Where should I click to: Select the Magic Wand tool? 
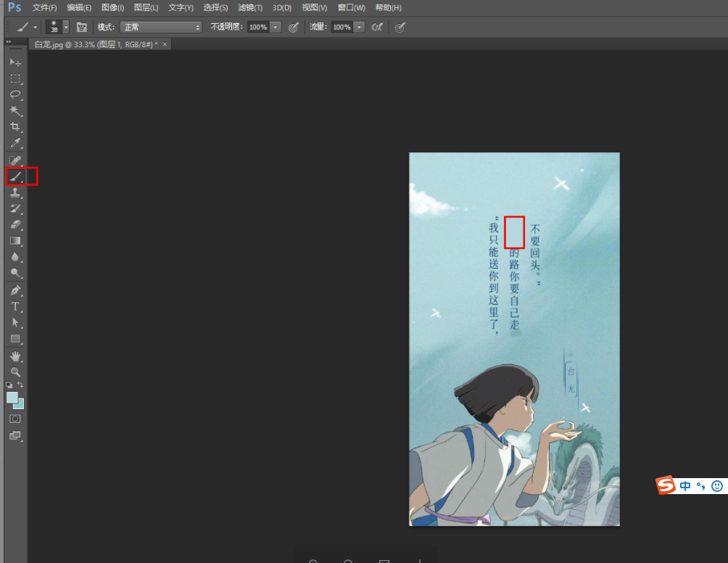tap(15, 110)
